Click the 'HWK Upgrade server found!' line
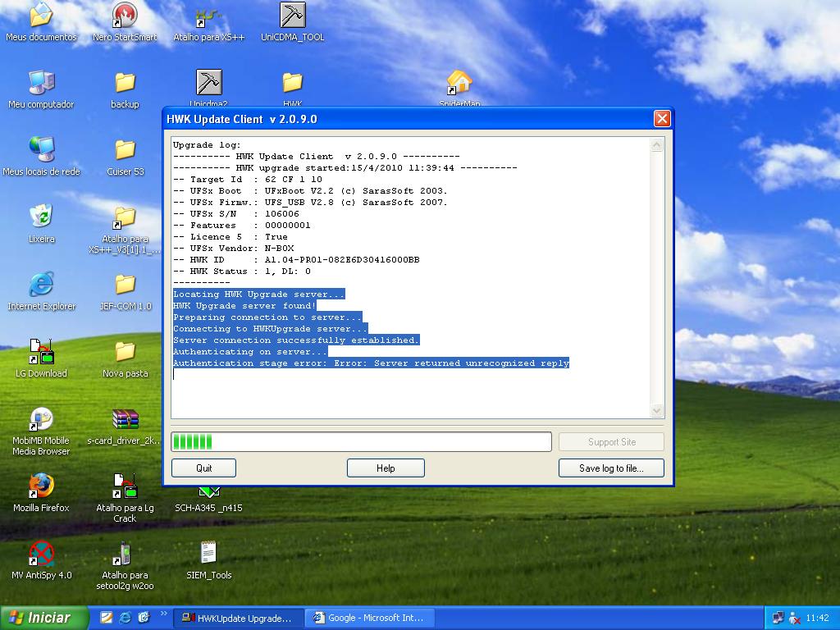 pos(244,306)
